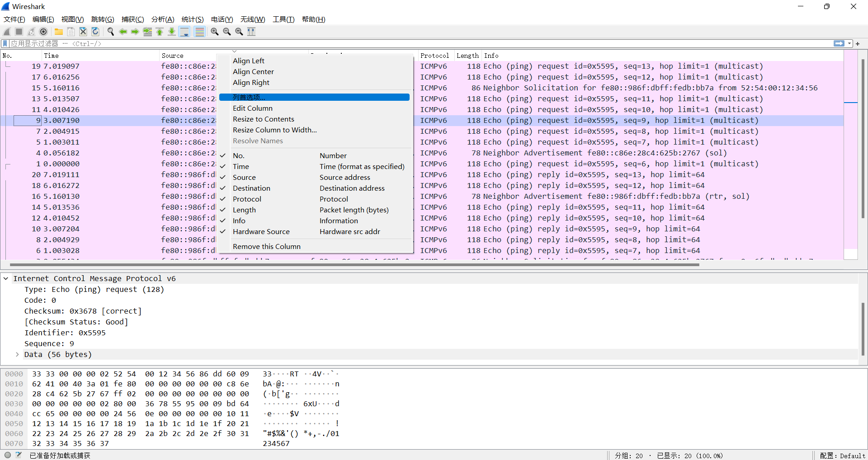Image resolution: width=868 pixels, height=460 pixels.
Task: Uncheck the No. column visibility
Action: (x=315, y=155)
